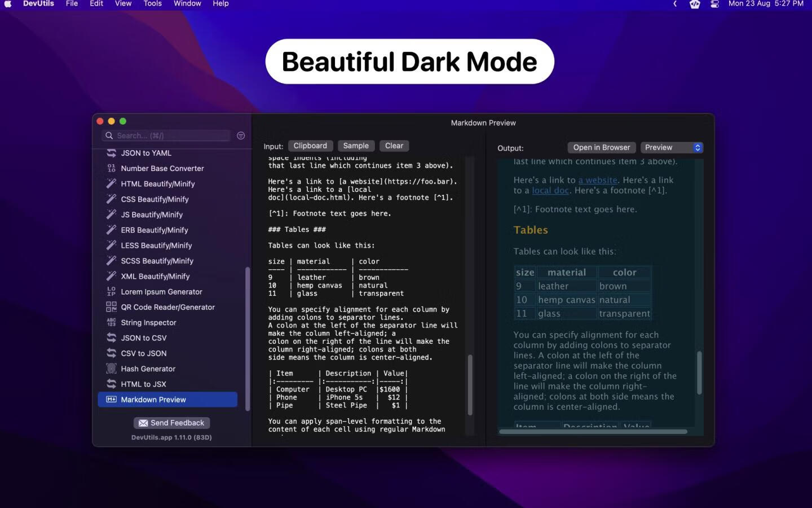Click the DevUtils.app 1.11.0 version label
This screenshot has width=812, height=508.
171,437
